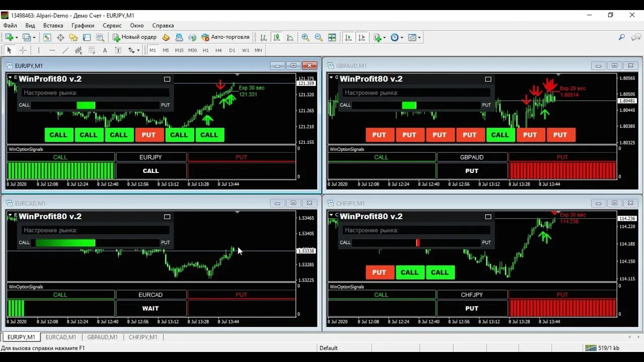Select the M15 timeframe
The image size is (644, 362).
point(179,50)
